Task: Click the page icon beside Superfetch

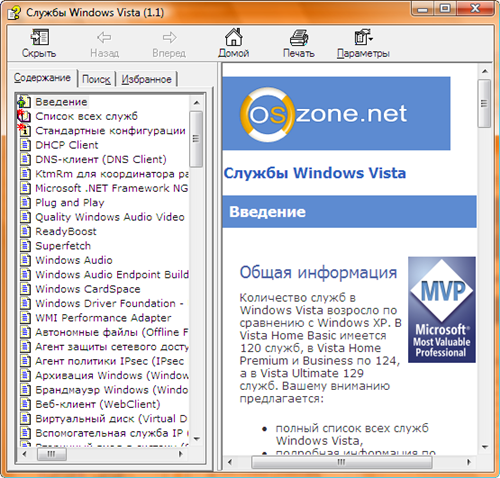Action: tap(25, 246)
